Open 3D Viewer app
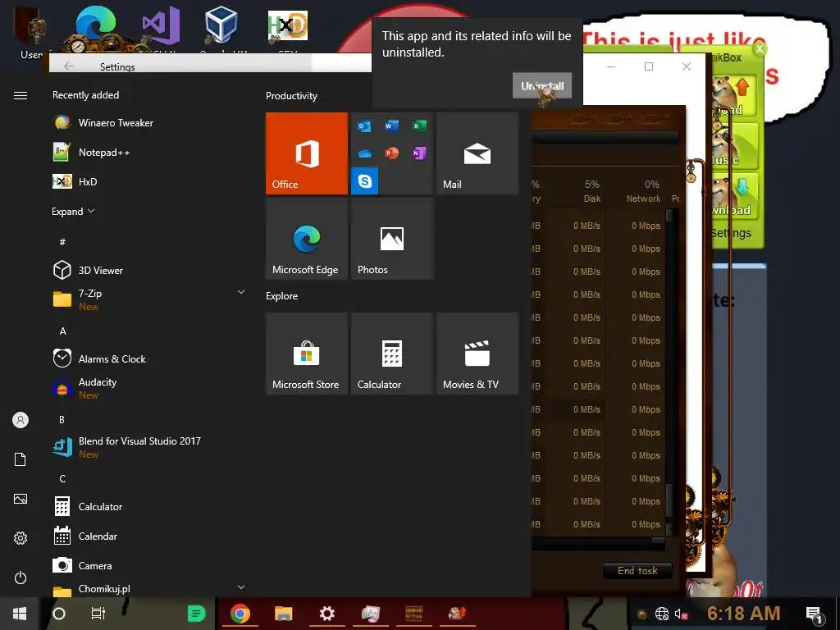This screenshot has width=840, height=630. click(149, 270)
